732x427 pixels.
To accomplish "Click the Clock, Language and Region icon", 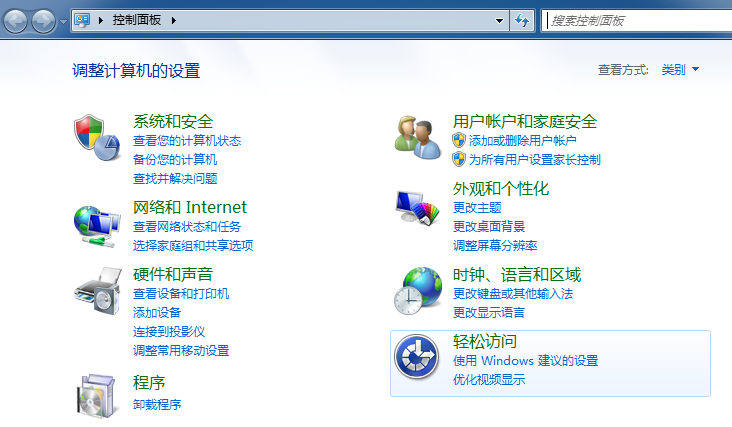I will (x=417, y=291).
